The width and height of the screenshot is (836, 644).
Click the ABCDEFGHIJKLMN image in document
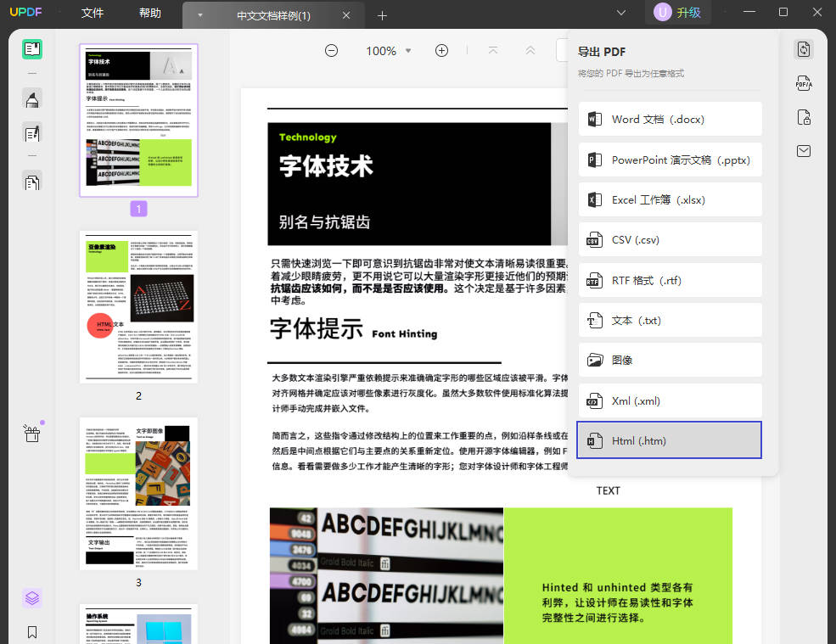(386, 576)
